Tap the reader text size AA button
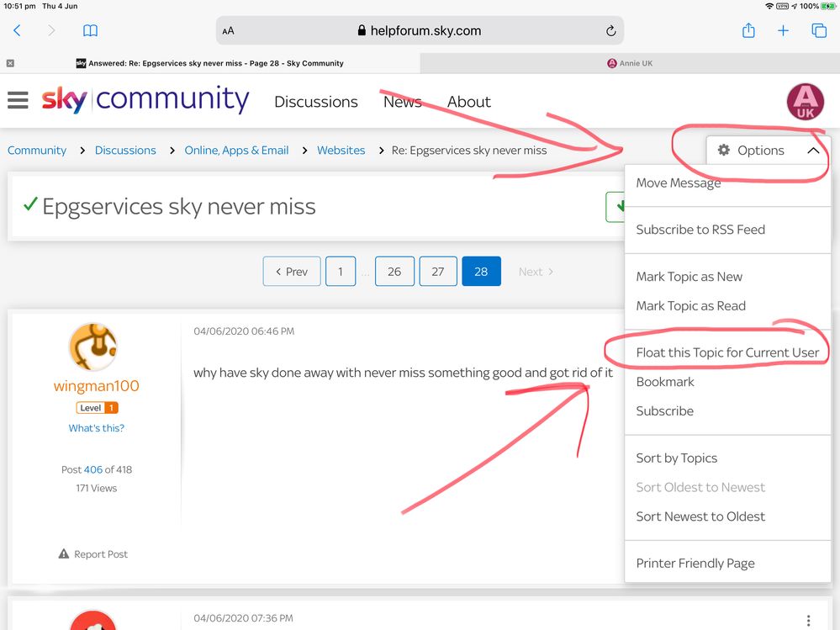 [229, 31]
